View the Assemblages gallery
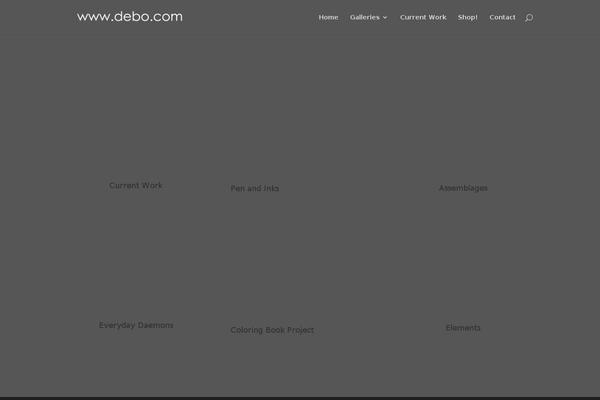The image size is (600, 400). pos(463,188)
